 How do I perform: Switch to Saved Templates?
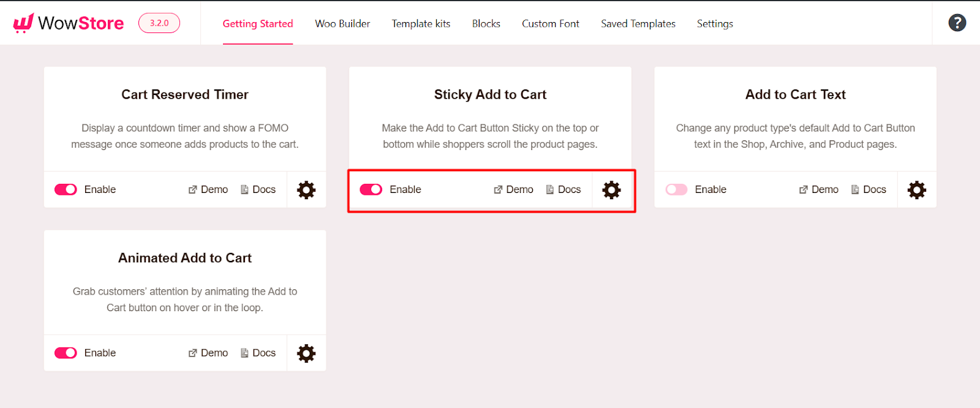(x=638, y=23)
